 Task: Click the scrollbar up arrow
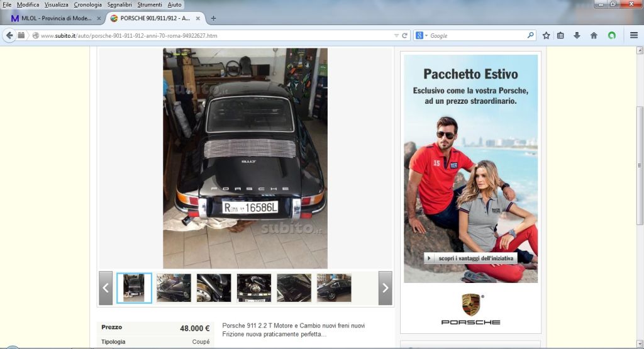(640, 50)
